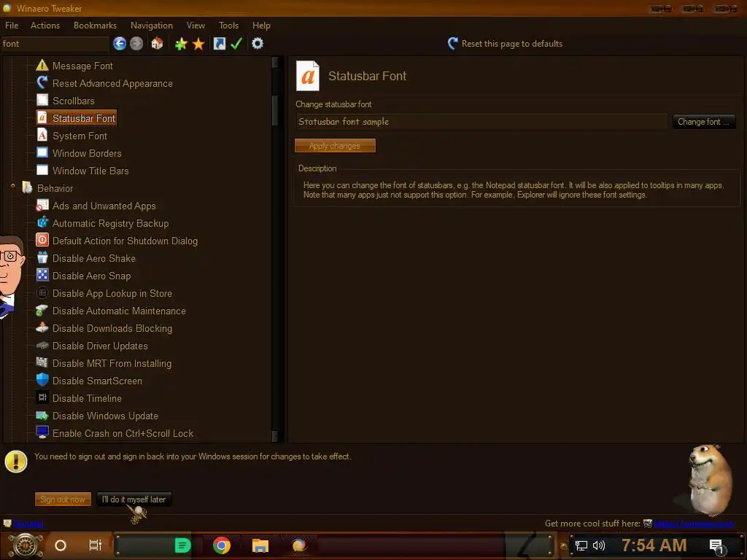Click the Disable Aero Shake icon

[42, 257]
